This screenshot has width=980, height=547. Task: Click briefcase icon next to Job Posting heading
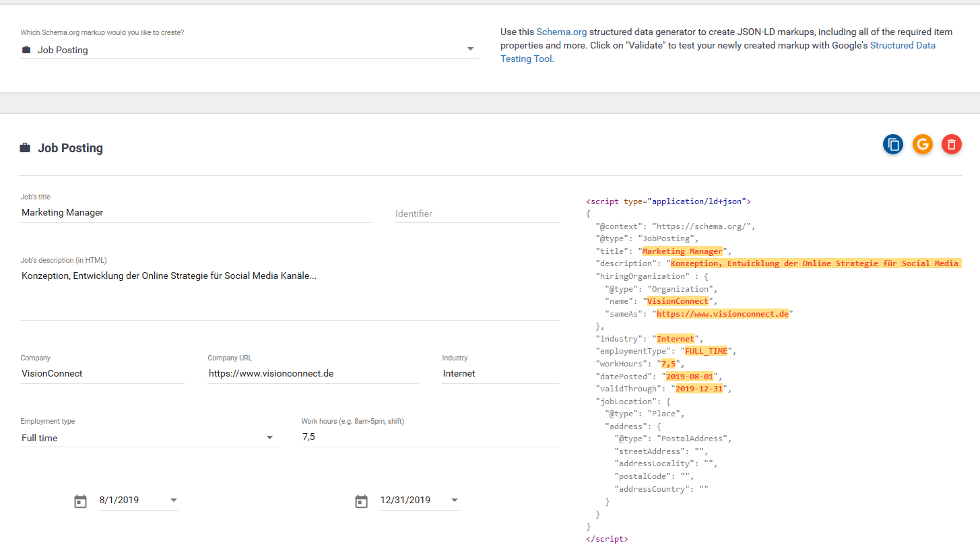(25, 148)
